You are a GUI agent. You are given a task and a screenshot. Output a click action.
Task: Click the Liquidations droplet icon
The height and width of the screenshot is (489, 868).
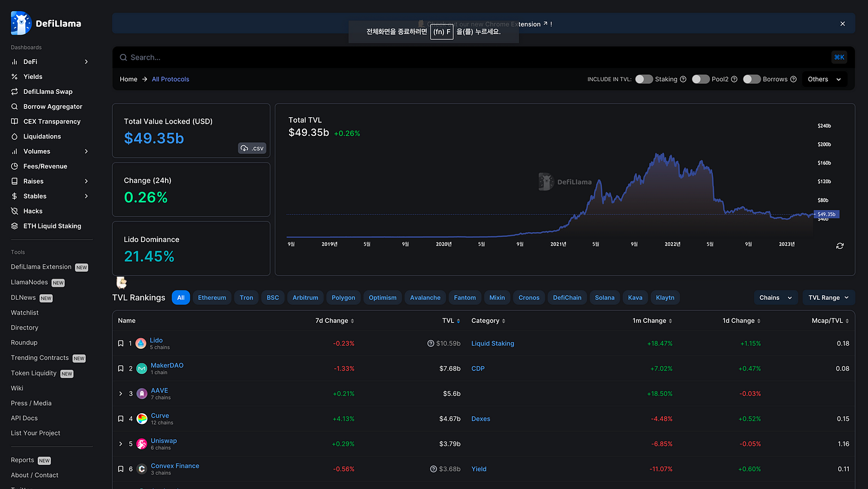[x=15, y=137]
